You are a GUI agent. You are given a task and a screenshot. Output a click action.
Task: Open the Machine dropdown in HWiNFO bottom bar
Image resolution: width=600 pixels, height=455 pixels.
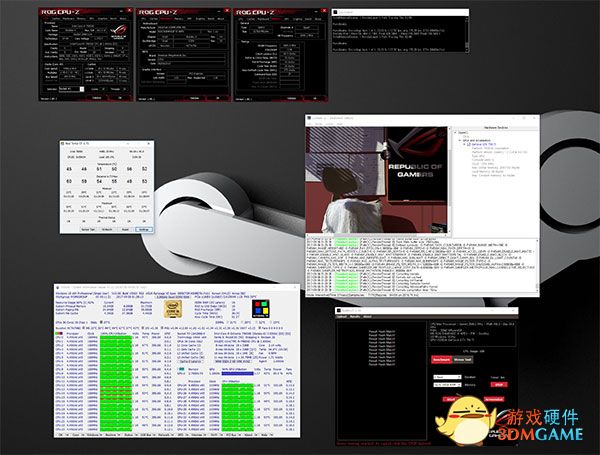point(112,435)
